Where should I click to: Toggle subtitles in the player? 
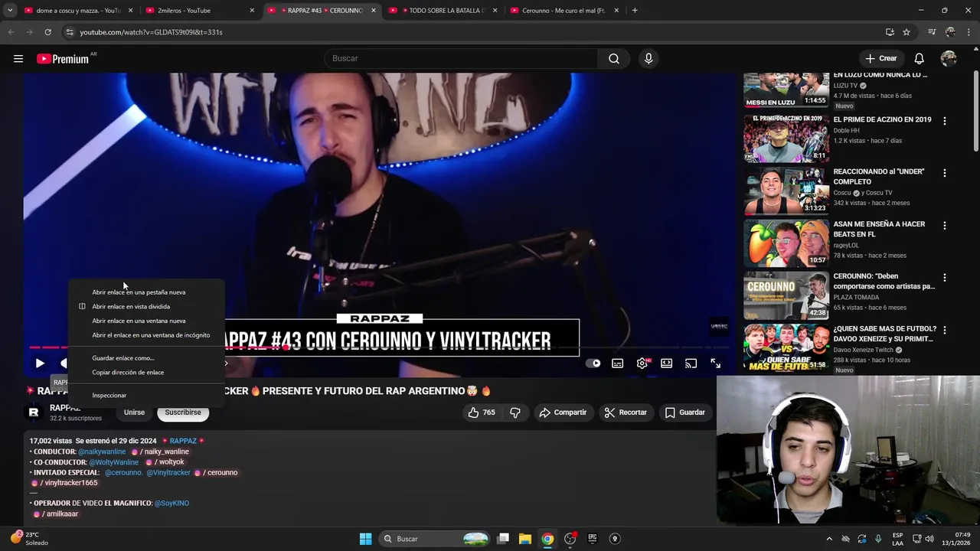pyautogui.click(x=618, y=364)
